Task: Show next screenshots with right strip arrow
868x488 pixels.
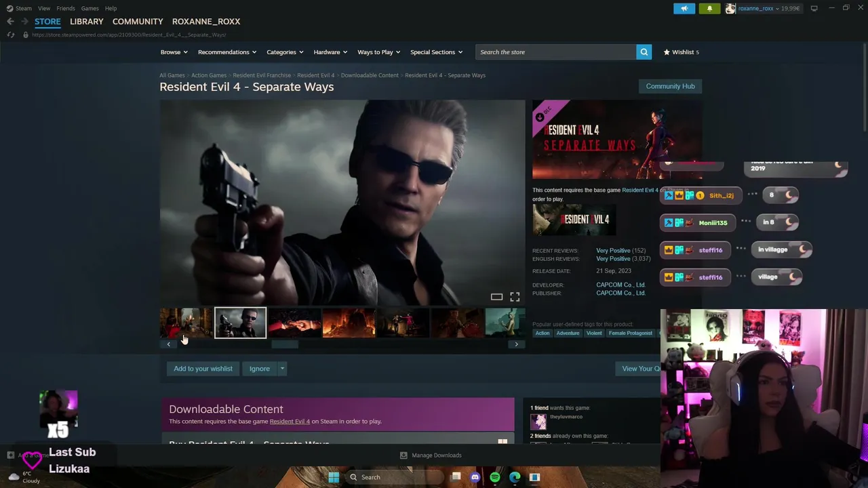Action: (x=516, y=344)
